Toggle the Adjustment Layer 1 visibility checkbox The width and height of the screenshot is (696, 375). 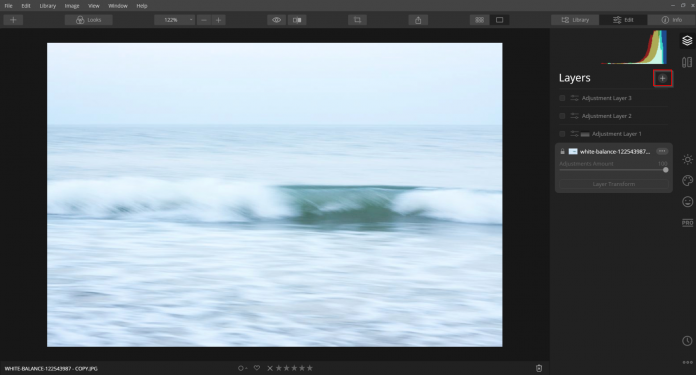point(562,134)
